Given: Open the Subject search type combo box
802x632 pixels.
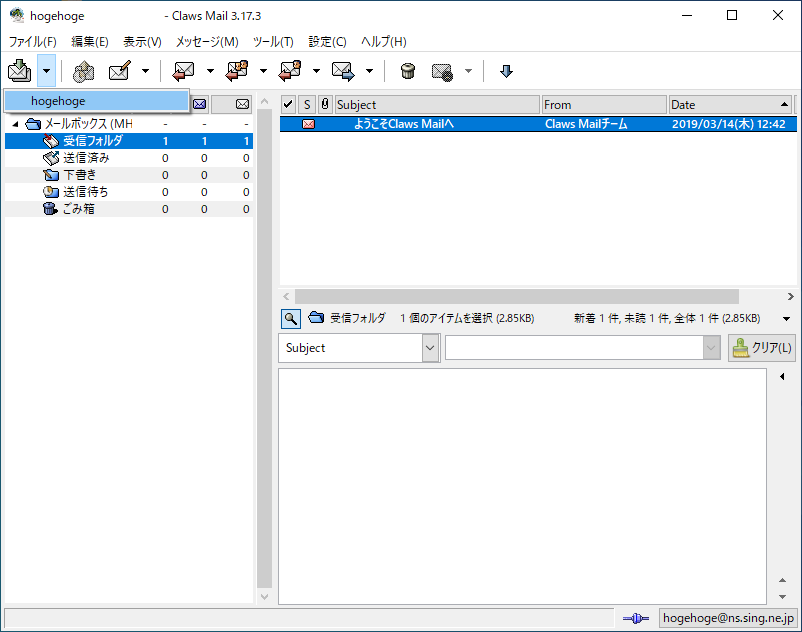Looking at the screenshot, I should point(359,348).
